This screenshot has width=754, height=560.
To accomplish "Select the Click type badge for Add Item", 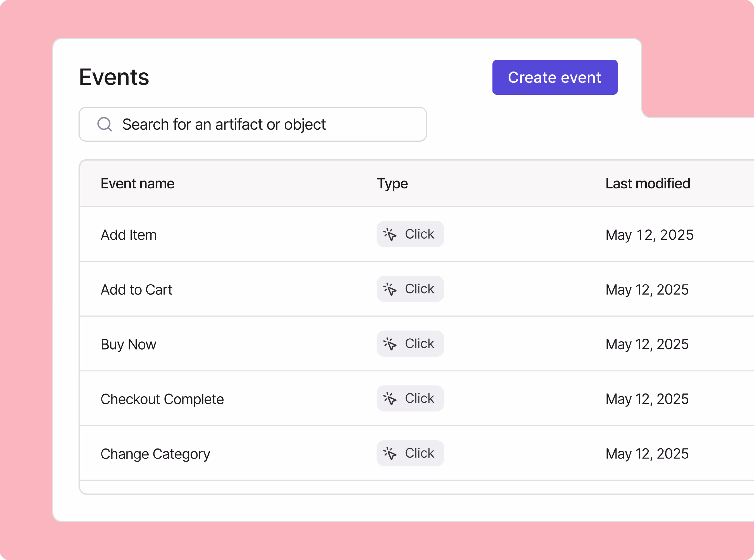I will coord(410,234).
